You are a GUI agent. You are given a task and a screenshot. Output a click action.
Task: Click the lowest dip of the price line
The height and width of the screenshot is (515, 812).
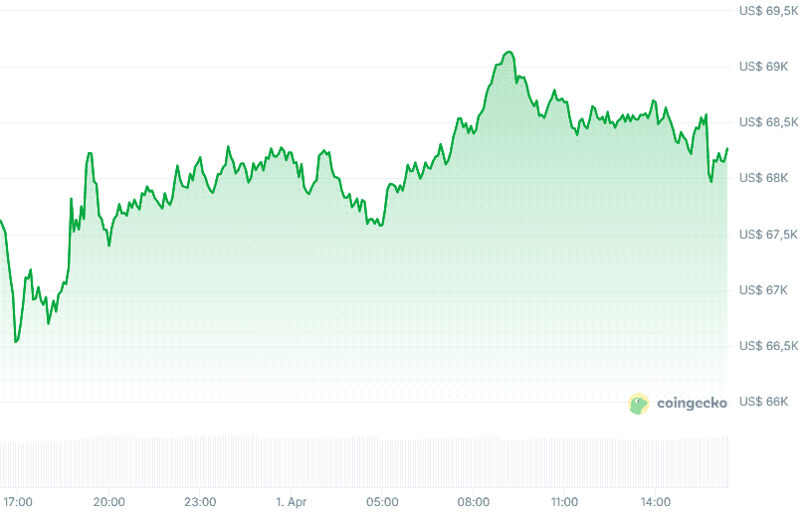point(16,342)
